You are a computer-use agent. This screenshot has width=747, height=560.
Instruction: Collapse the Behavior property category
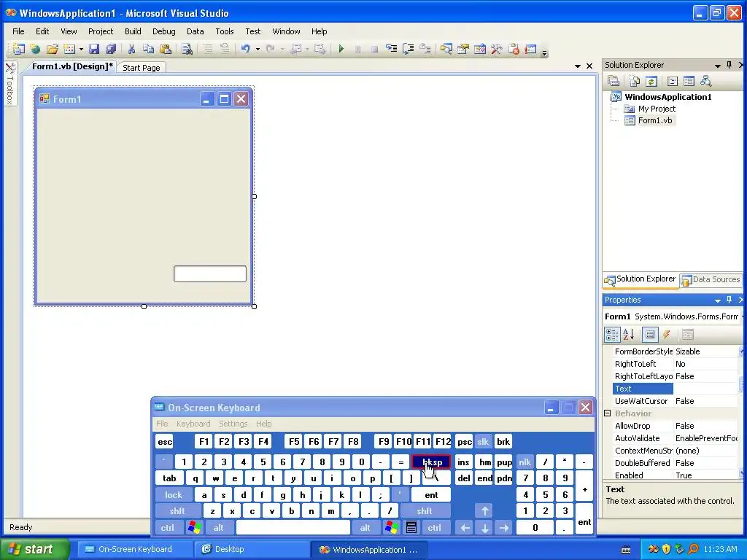coord(608,413)
